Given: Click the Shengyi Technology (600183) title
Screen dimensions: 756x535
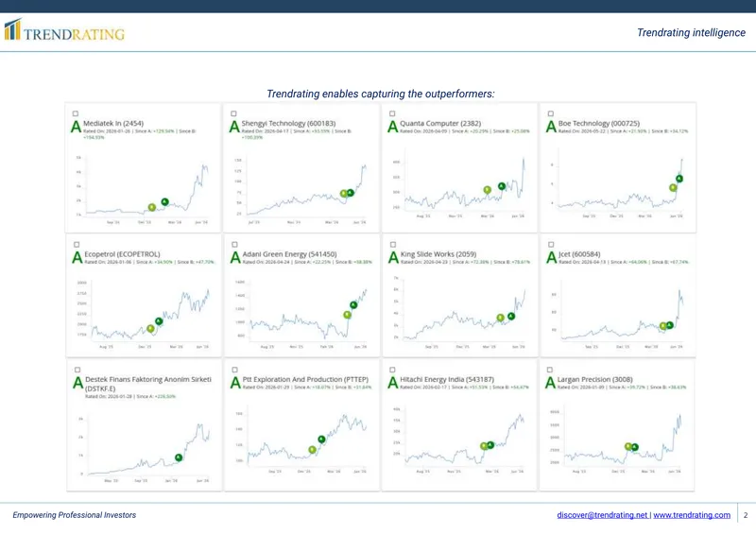Looking at the screenshot, I should click(x=288, y=124).
